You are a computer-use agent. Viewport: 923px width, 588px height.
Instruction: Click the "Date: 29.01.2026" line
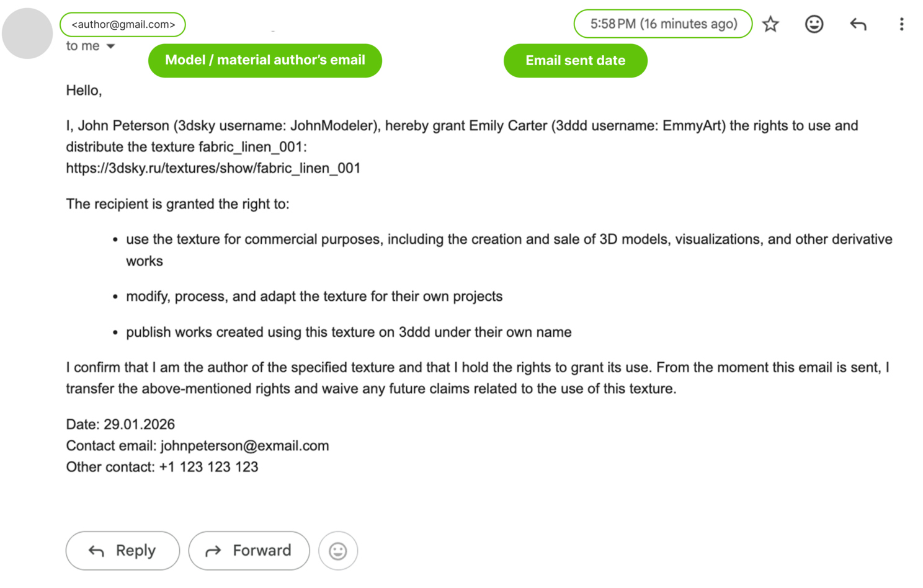click(120, 424)
